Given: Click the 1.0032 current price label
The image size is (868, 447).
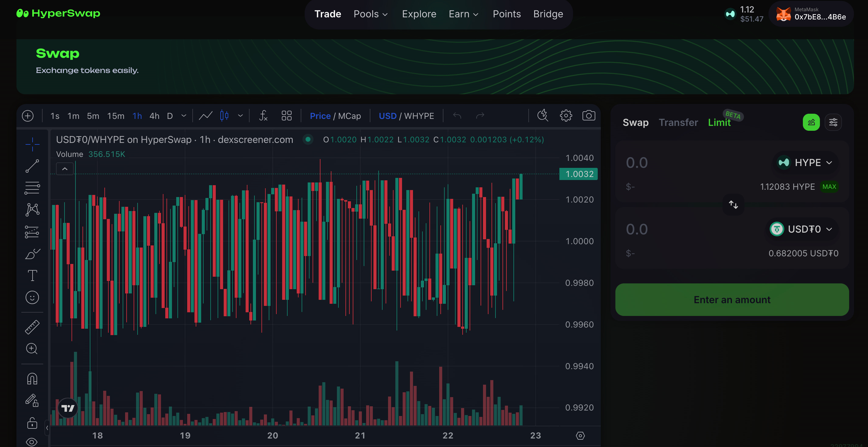Looking at the screenshot, I should pos(579,174).
